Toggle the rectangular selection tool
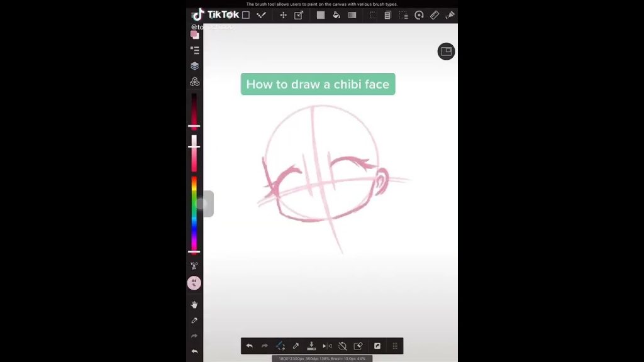Viewport: 644px width, 362px height. tap(373, 15)
